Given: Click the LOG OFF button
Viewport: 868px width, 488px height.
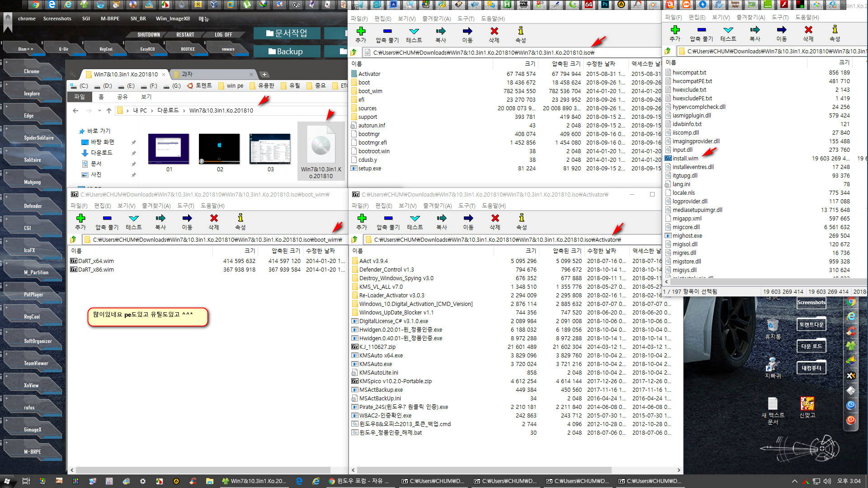Looking at the screenshot, I should pyautogui.click(x=223, y=35).
